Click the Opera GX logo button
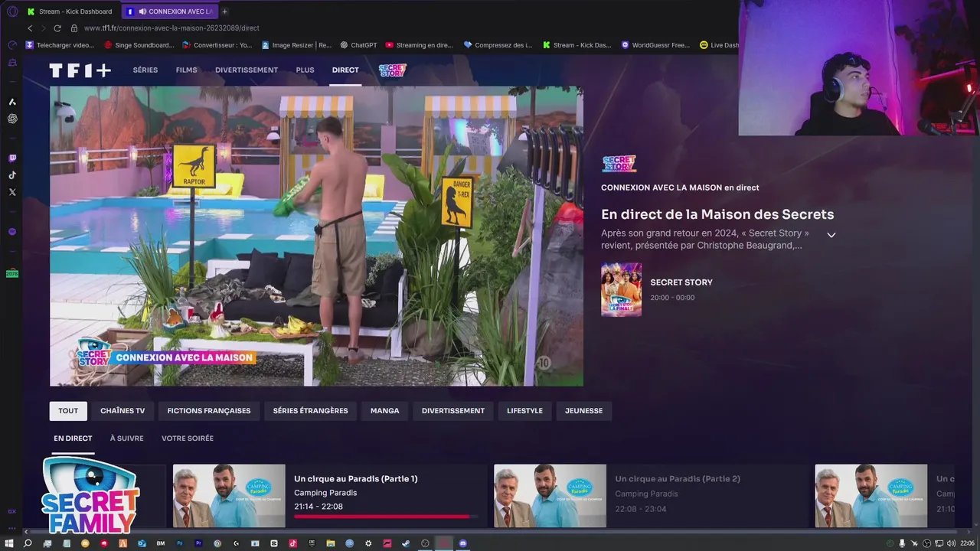The width and height of the screenshot is (980, 551). click(12, 11)
